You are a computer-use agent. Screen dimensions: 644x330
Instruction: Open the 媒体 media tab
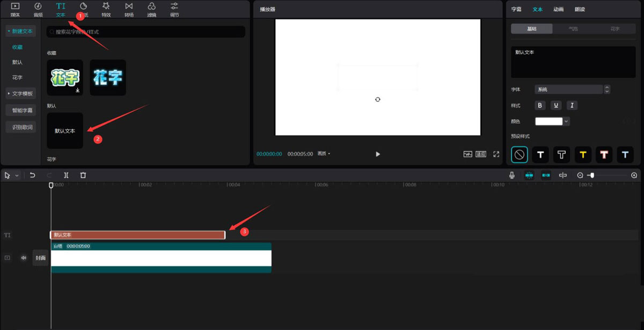coord(15,9)
